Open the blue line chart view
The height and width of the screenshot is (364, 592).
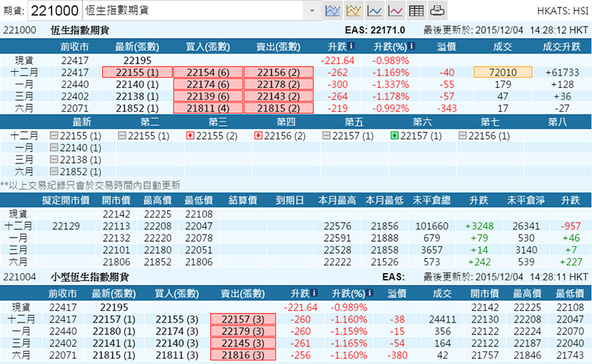(374, 10)
